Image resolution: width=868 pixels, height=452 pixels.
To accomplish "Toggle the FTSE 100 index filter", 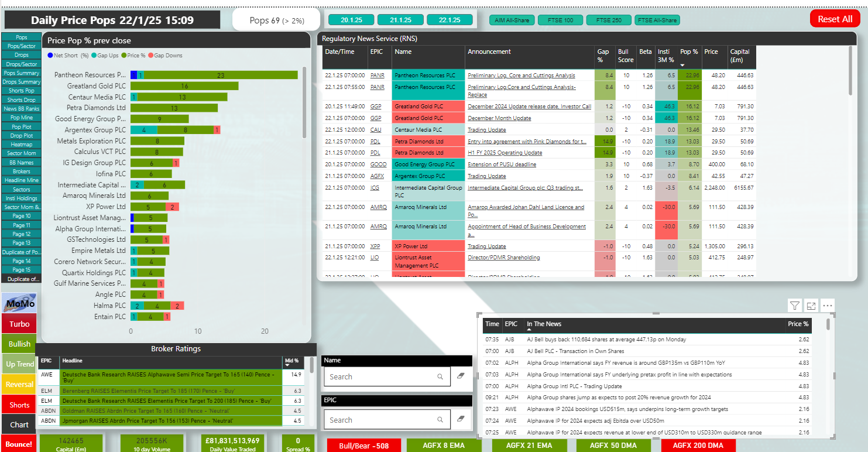I will (560, 20).
